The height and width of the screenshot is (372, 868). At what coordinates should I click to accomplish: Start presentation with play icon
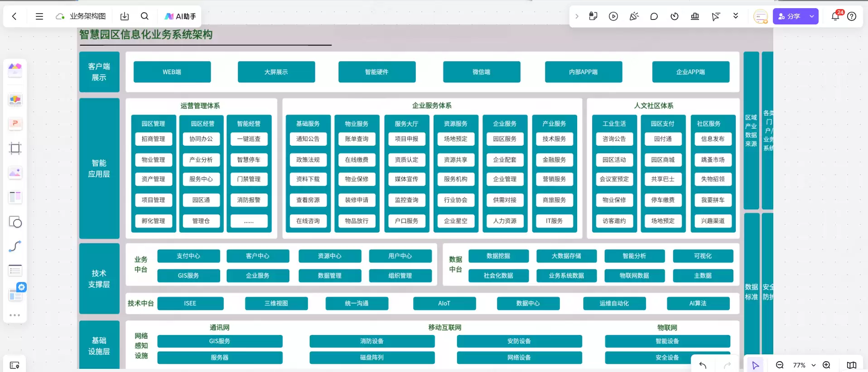(613, 16)
